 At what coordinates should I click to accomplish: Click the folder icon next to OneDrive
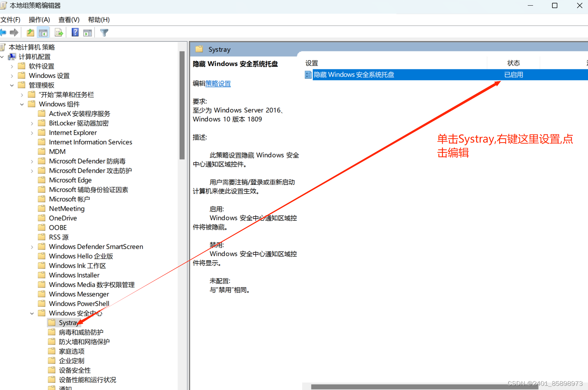pos(42,218)
